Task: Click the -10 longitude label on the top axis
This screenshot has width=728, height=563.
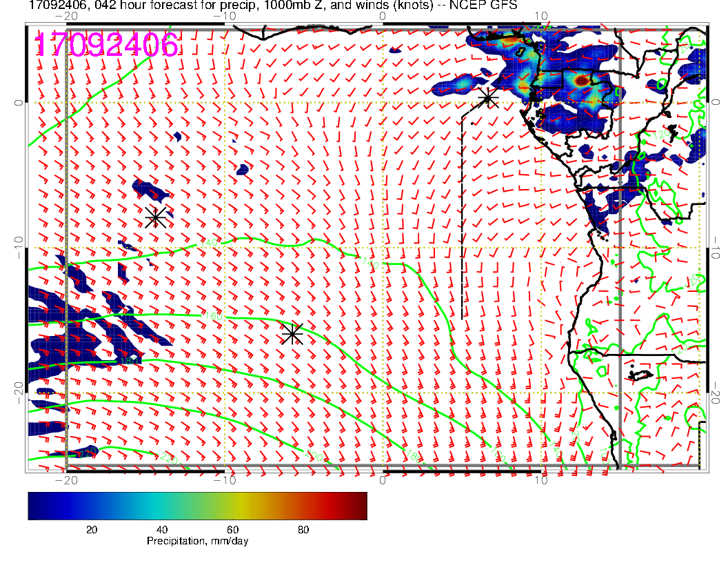Action: point(225,16)
